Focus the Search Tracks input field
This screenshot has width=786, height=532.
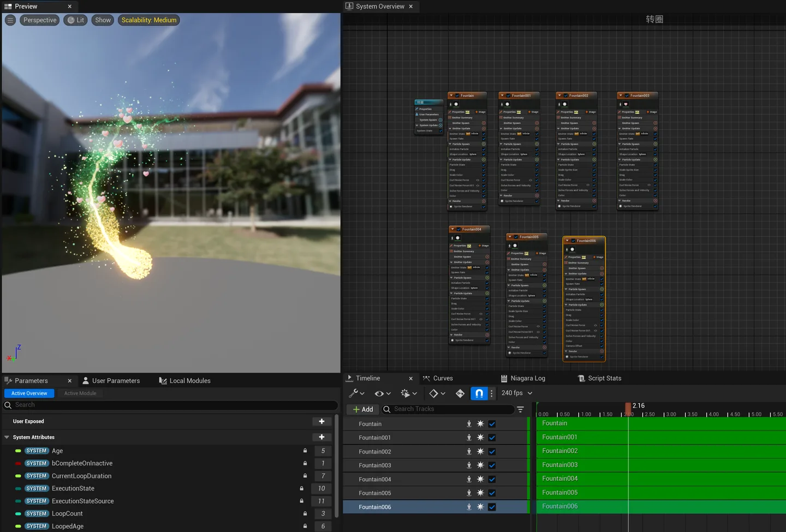click(447, 409)
